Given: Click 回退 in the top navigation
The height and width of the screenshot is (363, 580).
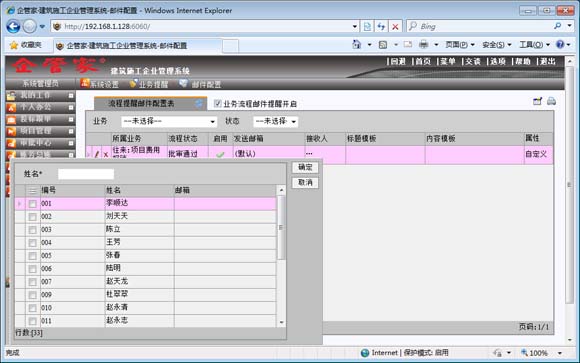Looking at the screenshot, I should click(x=398, y=62).
